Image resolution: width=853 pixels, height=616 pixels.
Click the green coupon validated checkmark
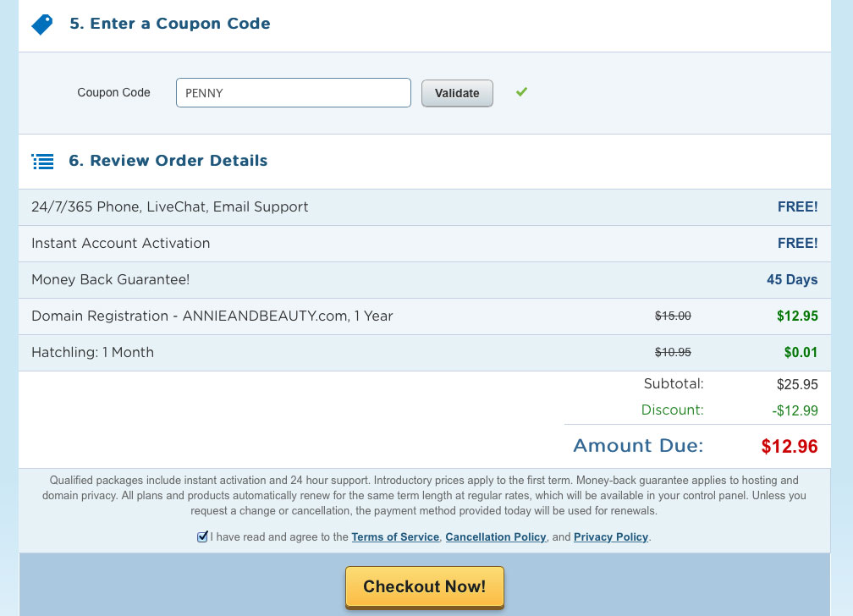[521, 92]
